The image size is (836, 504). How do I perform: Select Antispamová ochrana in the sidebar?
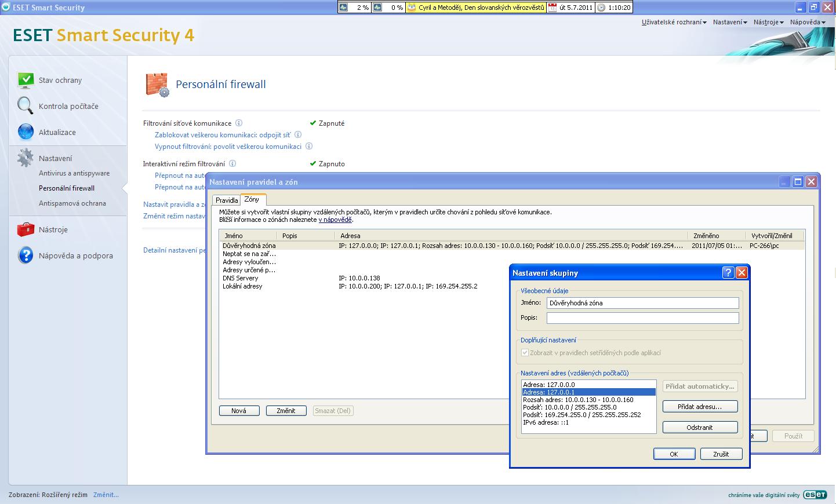pyautogui.click(x=72, y=203)
